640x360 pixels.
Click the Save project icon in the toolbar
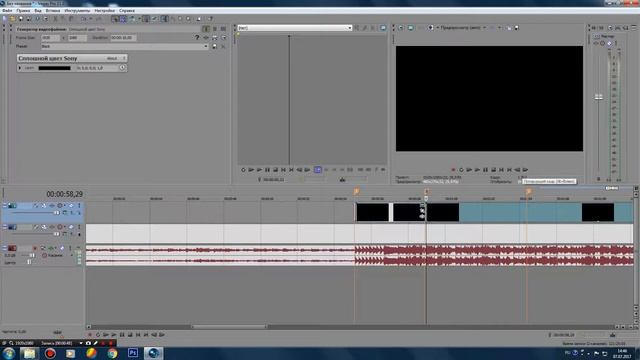(x=21, y=19)
